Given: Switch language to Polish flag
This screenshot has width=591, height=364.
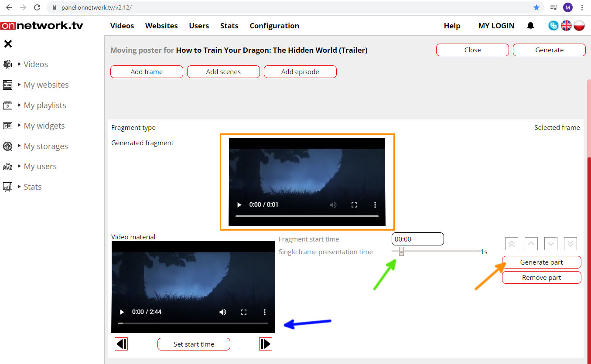Looking at the screenshot, I should coord(579,26).
